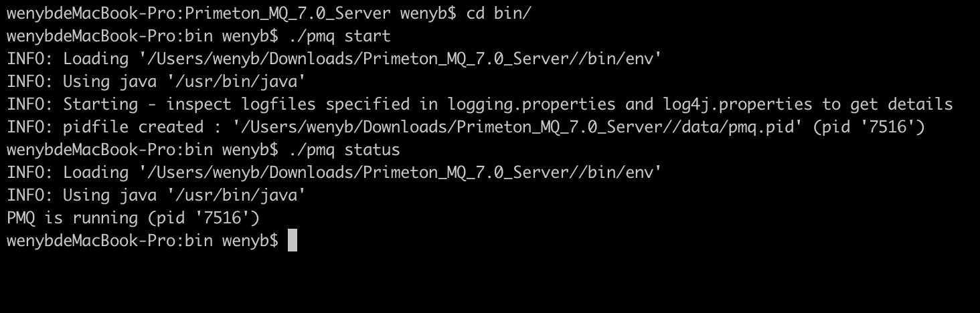Click the terminal cursor block at the prompt
Image resolution: width=980 pixels, height=313 pixels.
click(292, 240)
